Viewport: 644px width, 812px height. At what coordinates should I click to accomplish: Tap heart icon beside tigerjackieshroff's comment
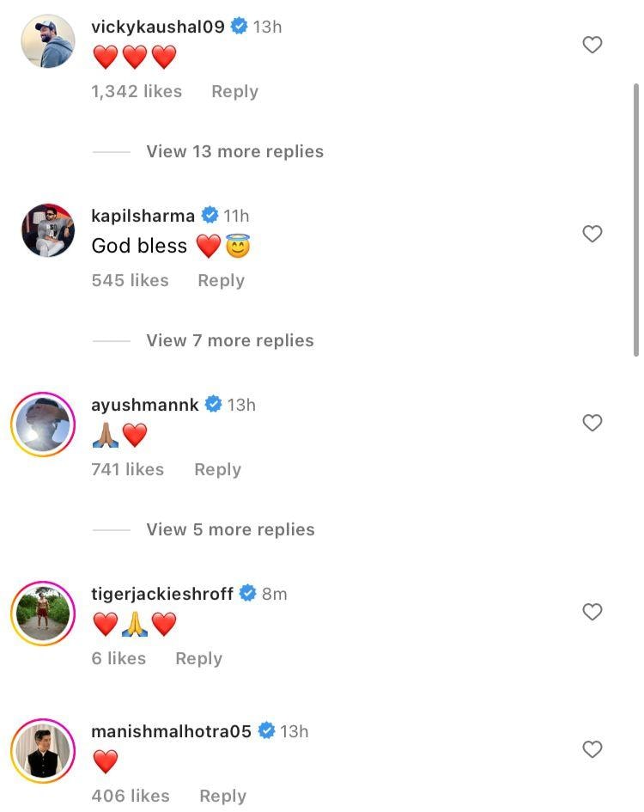[592, 612]
